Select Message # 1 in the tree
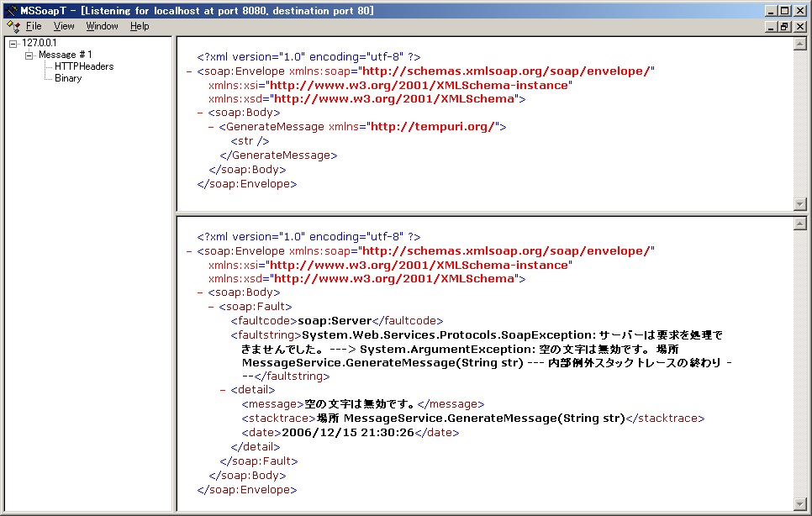This screenshot has height=516, width=812. point(66,55)
